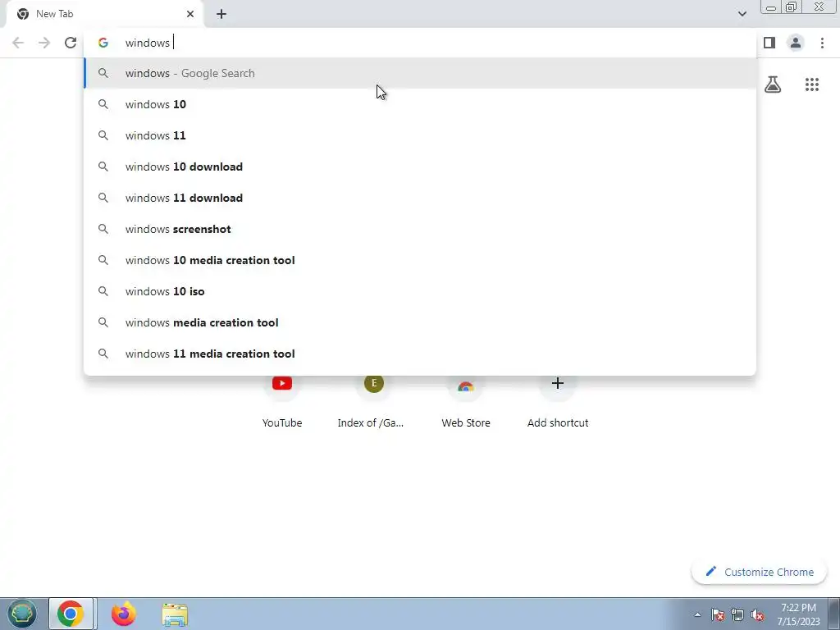Select the New Tab tab
The width and height of the screenshot is (840, 630).
click(104, 15)
